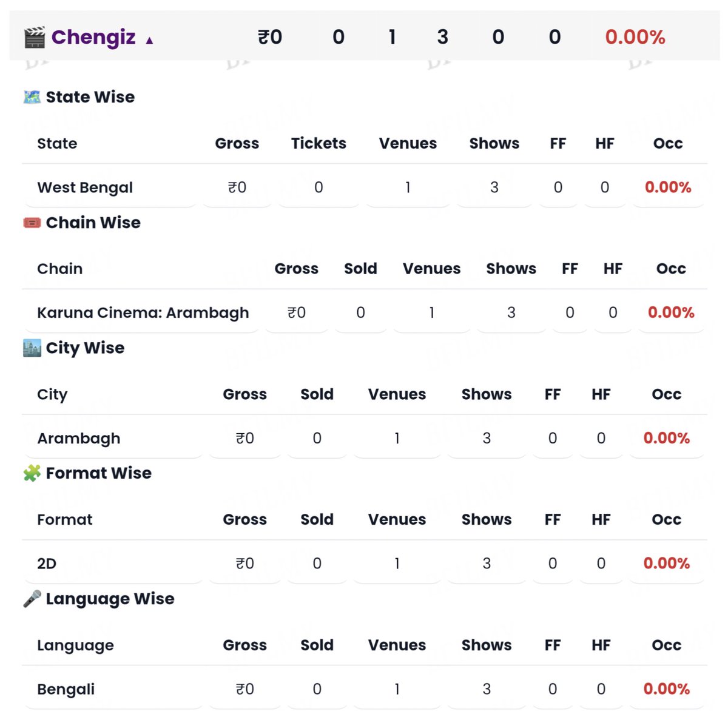Click the 0.00% occupancy in Chengiz header

click(x=635, y=38)
